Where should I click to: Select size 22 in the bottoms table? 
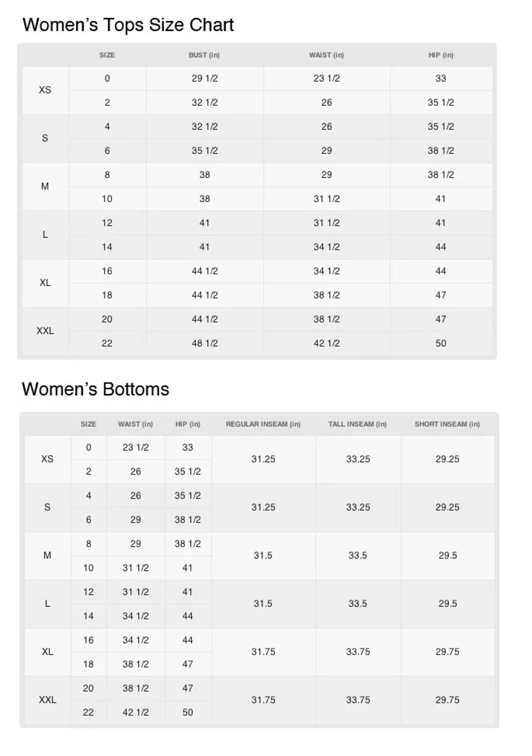pyautogui.click(x=88, y=712)
